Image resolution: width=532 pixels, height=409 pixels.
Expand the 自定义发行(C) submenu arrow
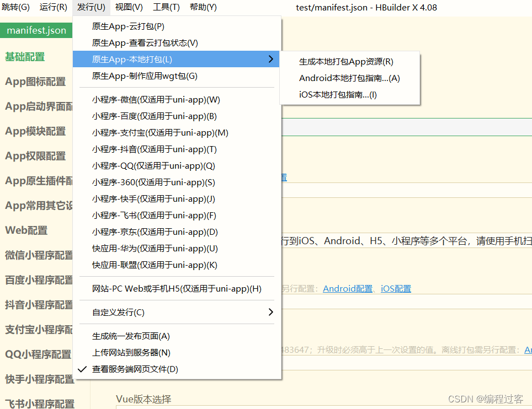[x=270, y=312]
